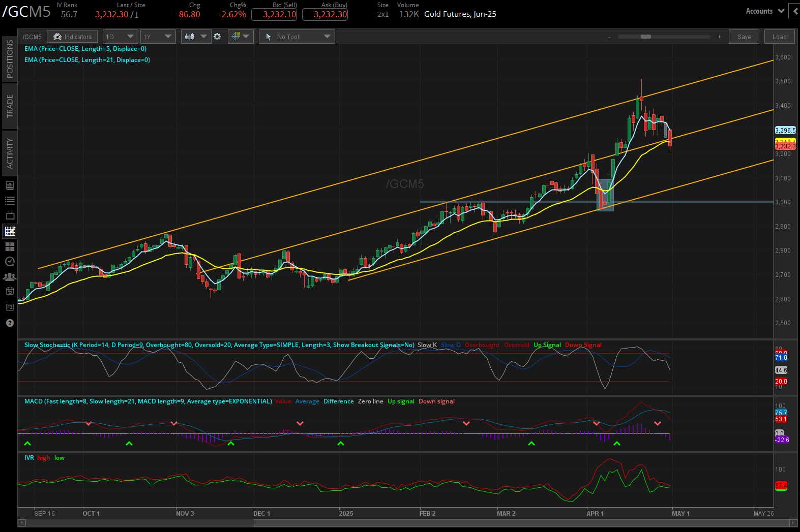This screenshot has width=800, height=532.
Task: Zoom in using the plus icon
Action: click(719, 37)
